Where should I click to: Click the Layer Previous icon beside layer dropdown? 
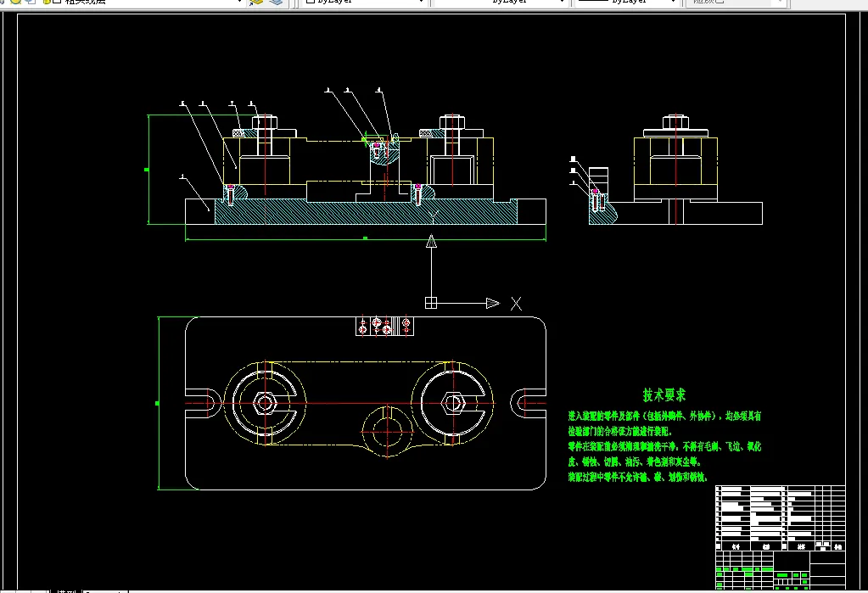coord(257,2)
